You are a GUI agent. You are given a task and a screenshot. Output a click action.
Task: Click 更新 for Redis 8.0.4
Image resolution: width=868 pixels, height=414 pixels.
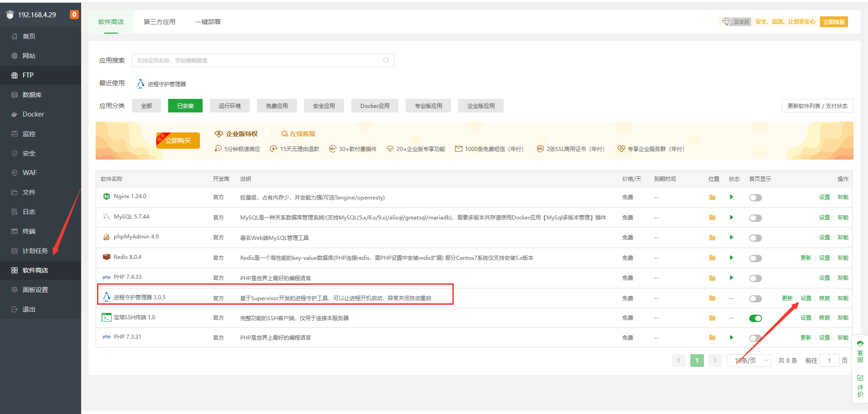806,258
